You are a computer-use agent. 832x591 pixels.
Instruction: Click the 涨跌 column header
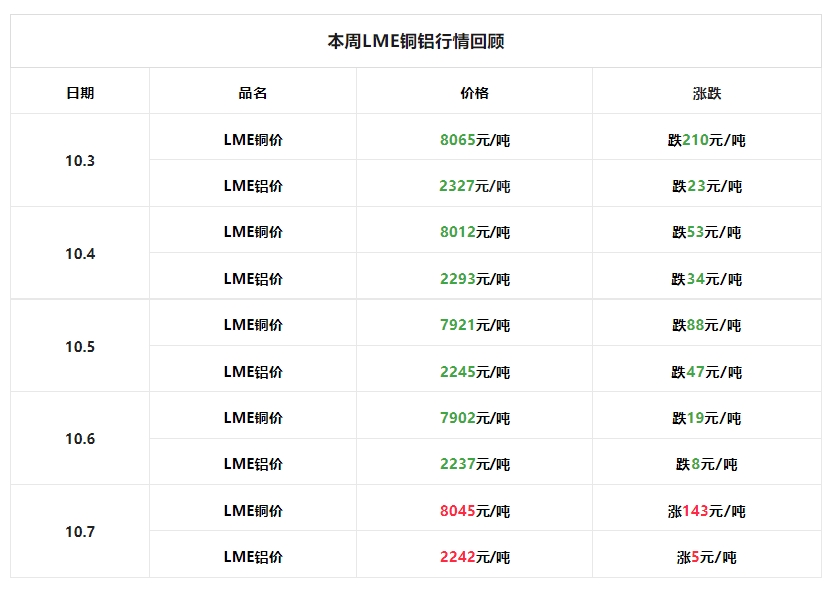[706, 93]
